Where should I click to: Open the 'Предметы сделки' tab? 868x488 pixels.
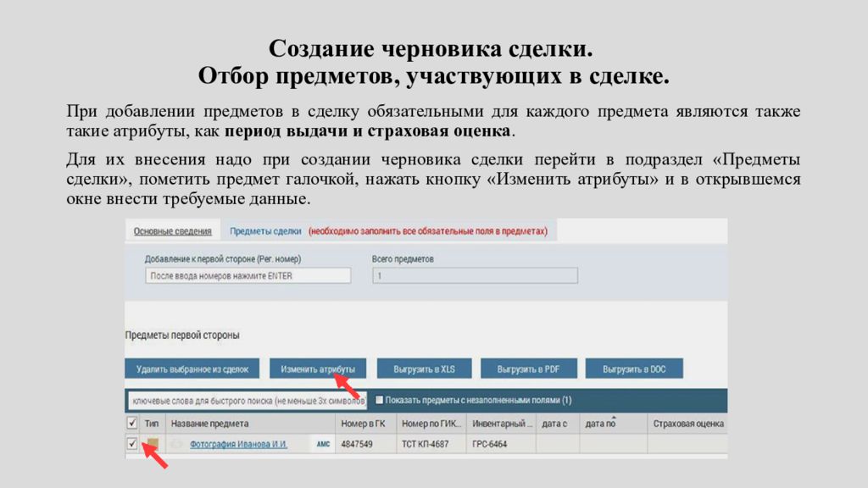pos(265,230)
